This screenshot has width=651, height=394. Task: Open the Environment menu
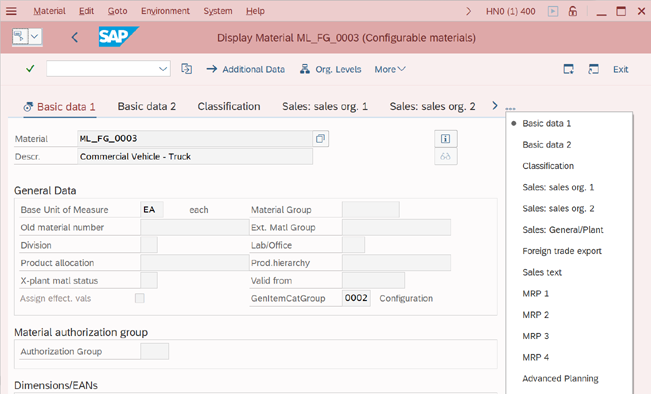click(x=165, y=11)
